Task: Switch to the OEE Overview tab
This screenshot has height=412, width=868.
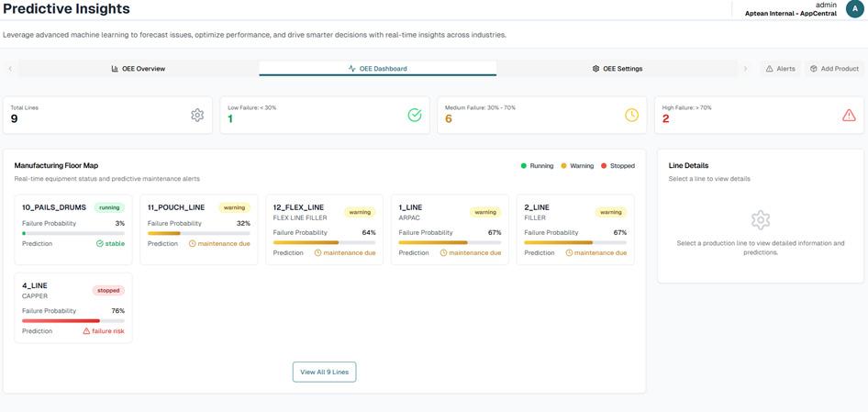Action: [139, 69]
